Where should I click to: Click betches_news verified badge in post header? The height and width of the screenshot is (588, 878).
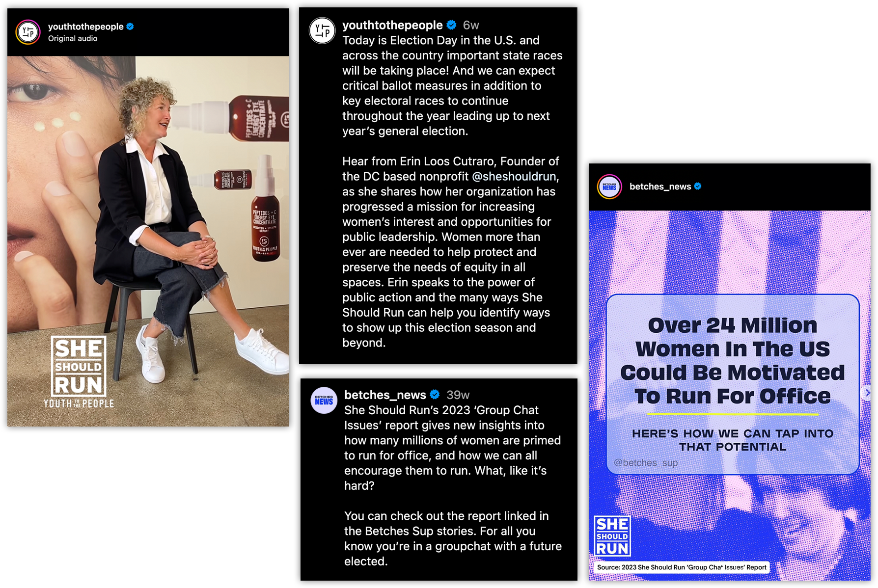pos(698,186)
